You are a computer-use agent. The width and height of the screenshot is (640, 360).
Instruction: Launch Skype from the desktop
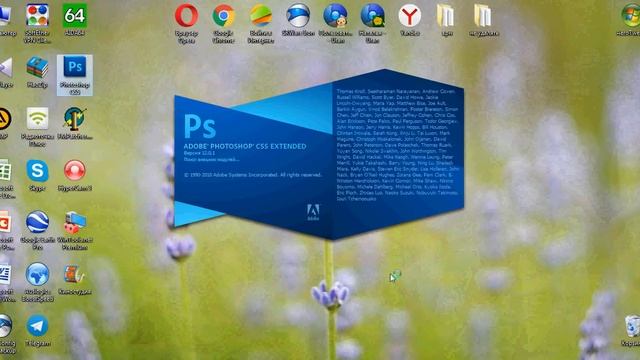pyautogui.click(x=37, y=171)
